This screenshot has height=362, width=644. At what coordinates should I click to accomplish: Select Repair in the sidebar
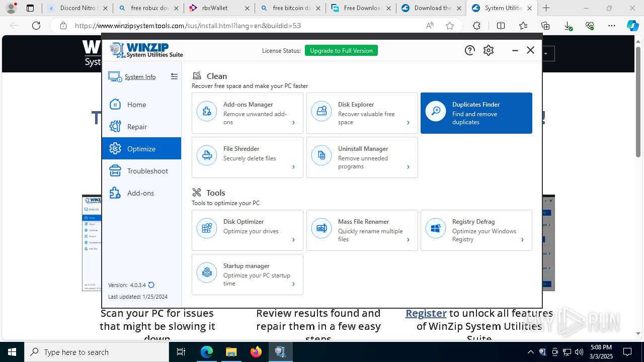click(x=141, y=127)
